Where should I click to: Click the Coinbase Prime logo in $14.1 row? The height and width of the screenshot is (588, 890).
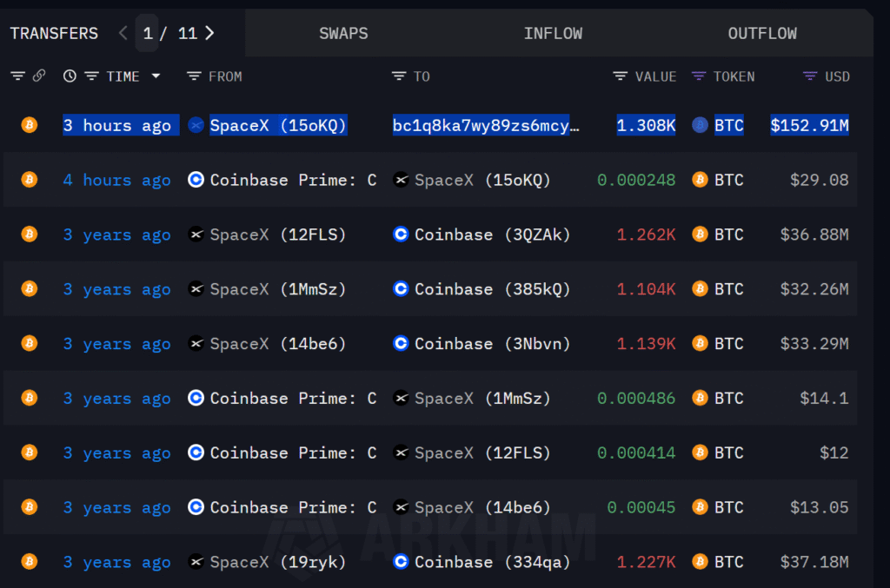[196, 398]
